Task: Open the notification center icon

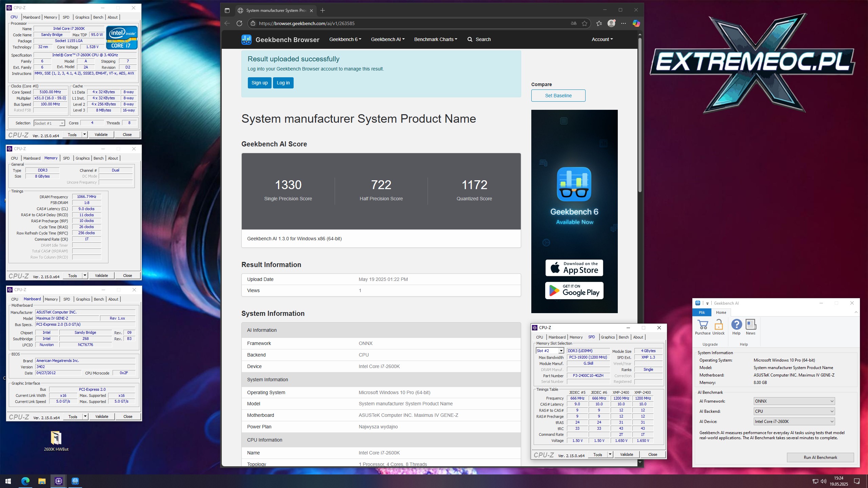Action: coord(857,481)
